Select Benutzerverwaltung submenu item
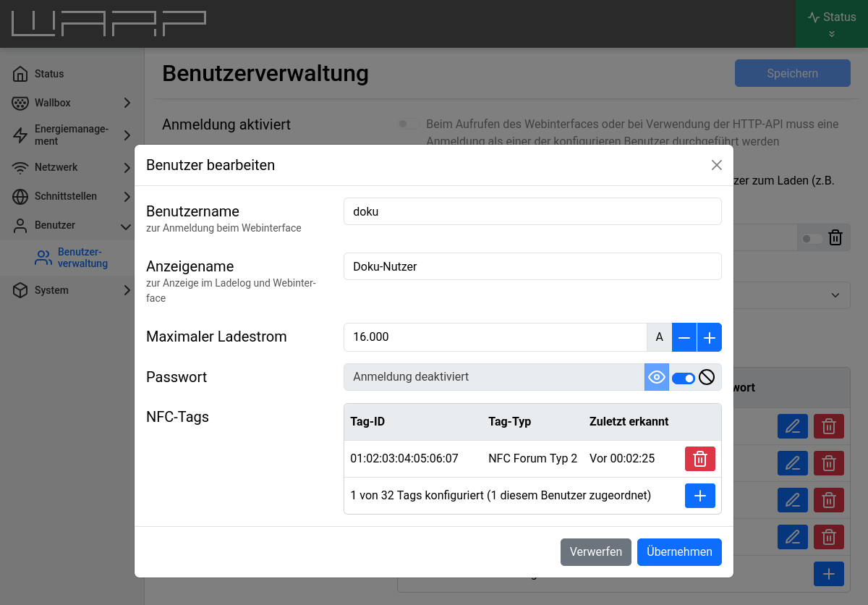Viewport: 868px width, 605px height. coord(72,258)
